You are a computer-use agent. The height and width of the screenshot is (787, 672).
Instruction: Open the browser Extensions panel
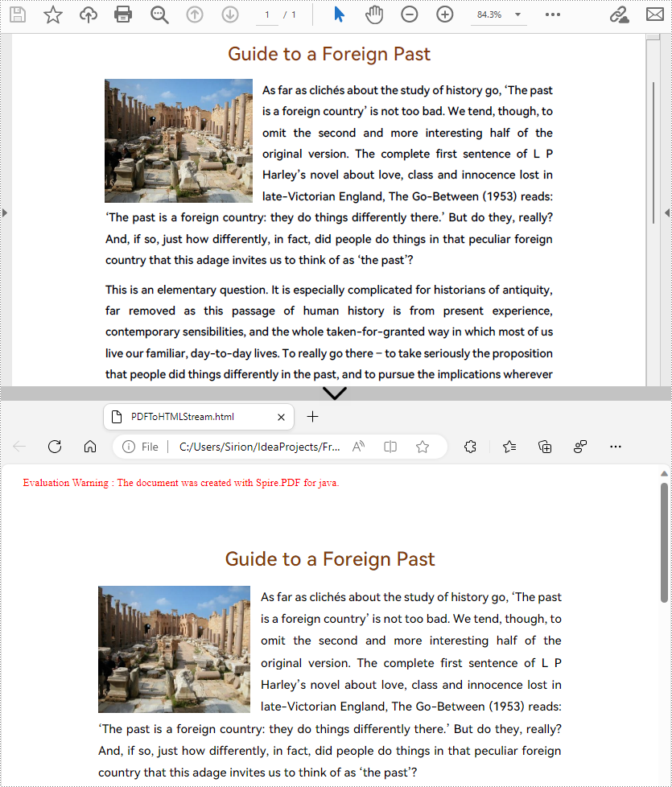click(x=470, y=446)
